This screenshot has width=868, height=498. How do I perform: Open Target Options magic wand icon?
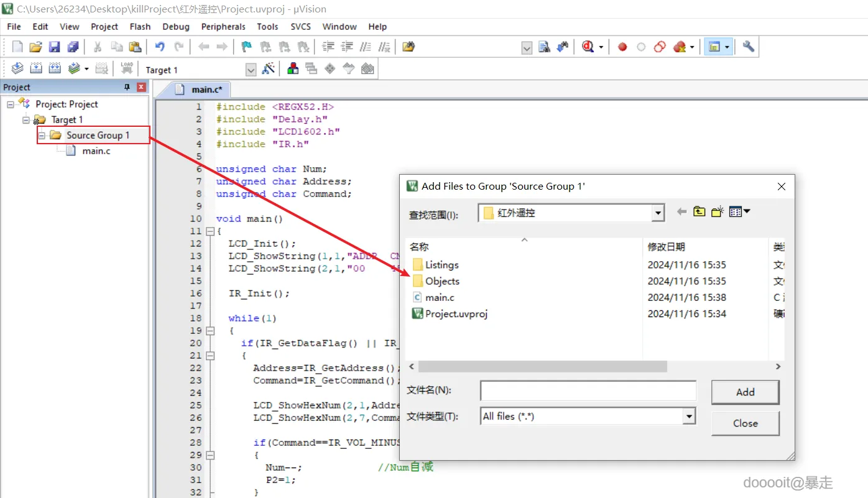269,69
